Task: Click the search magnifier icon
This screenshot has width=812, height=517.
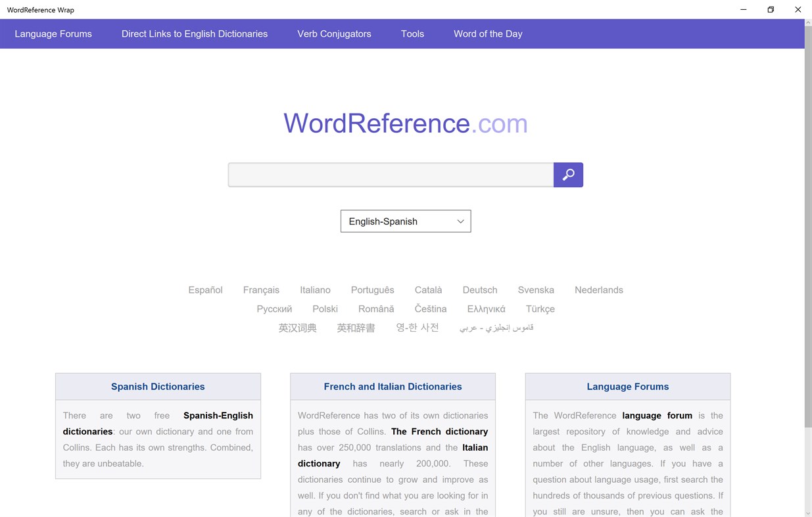Action: 567,175
